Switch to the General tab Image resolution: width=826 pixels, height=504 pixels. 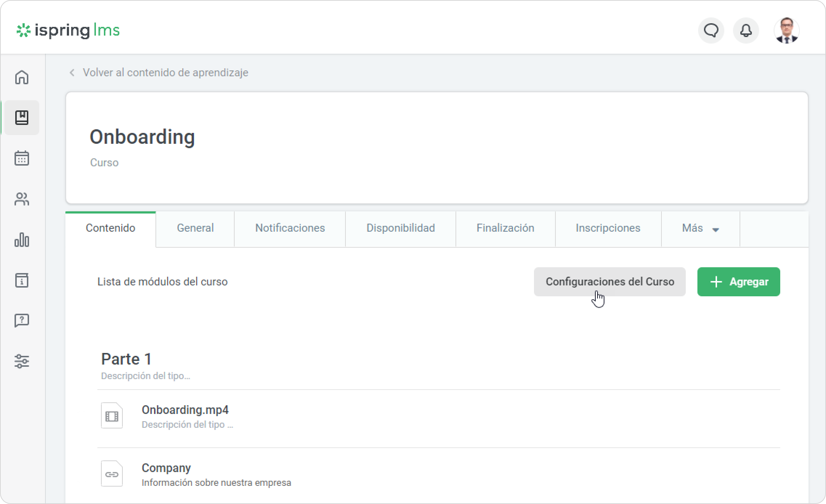(195, 228)
